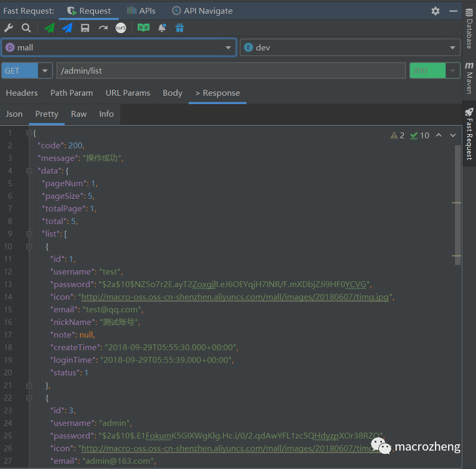Open the timg.jpg icon link on line 14
This screenshot has height=469, width=476.
click(235, 297)
